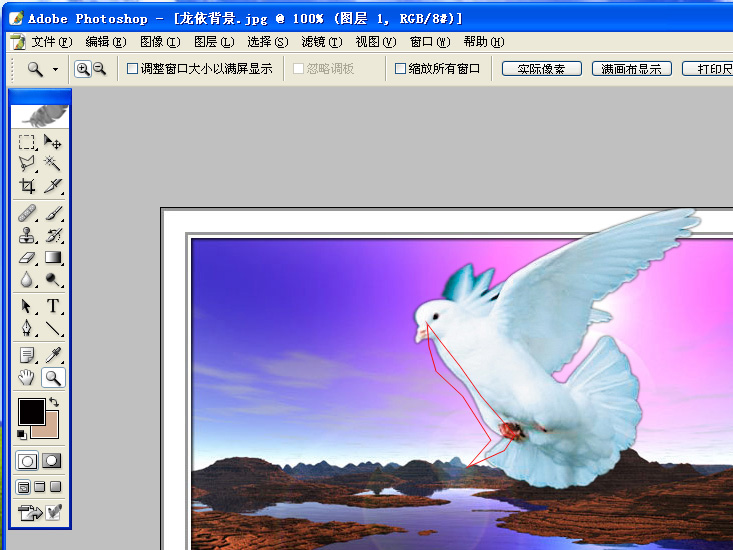Select the Pen tool
Screen dimensions: 733x550
[27, 328]
